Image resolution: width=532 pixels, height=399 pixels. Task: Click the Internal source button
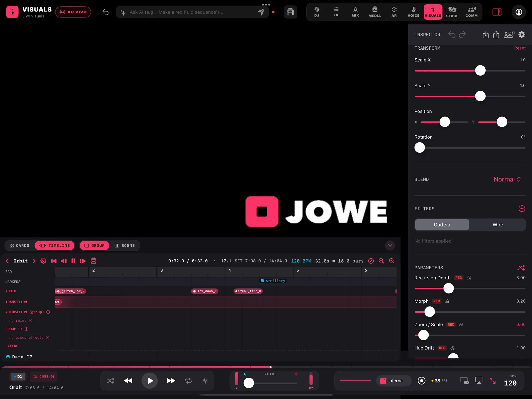pos(393,380)
